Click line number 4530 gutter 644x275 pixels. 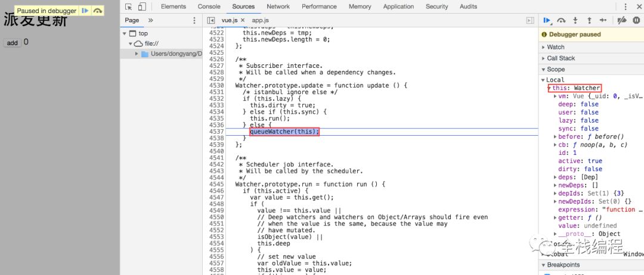[x=216, y=85]
